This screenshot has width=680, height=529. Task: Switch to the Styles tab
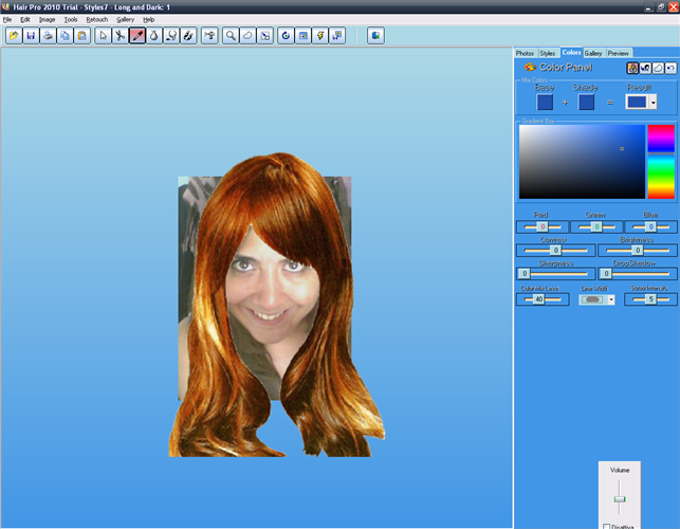point(547,52)
